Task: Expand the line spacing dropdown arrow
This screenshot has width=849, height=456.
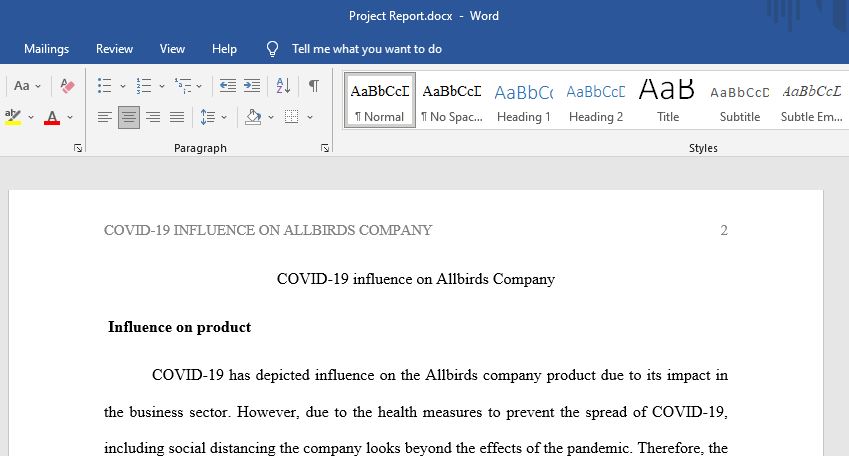Action: [224, 117]
